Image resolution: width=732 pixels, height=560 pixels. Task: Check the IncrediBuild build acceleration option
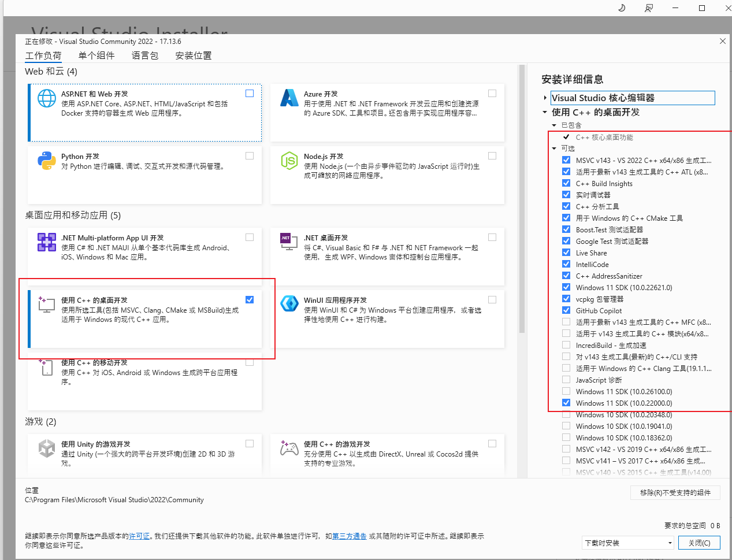coord(566,345)
